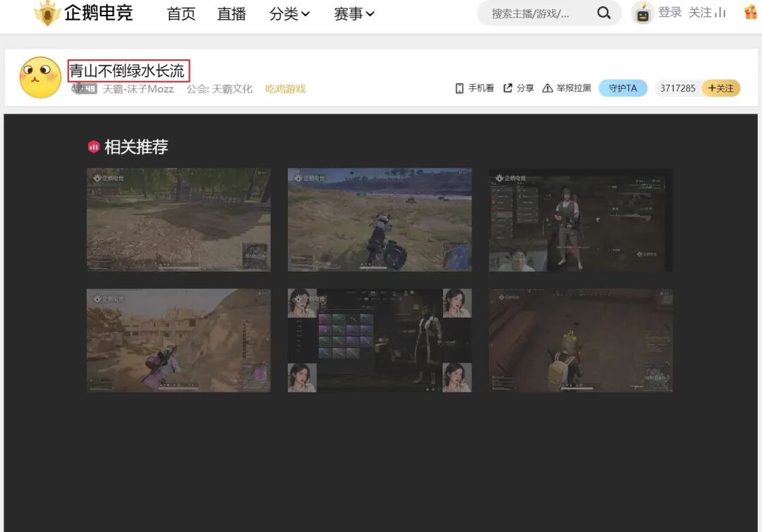762x532 pixels.
Task: Click the stream title 青山不倒绿水长流
Action: click(x=127, y=71)
